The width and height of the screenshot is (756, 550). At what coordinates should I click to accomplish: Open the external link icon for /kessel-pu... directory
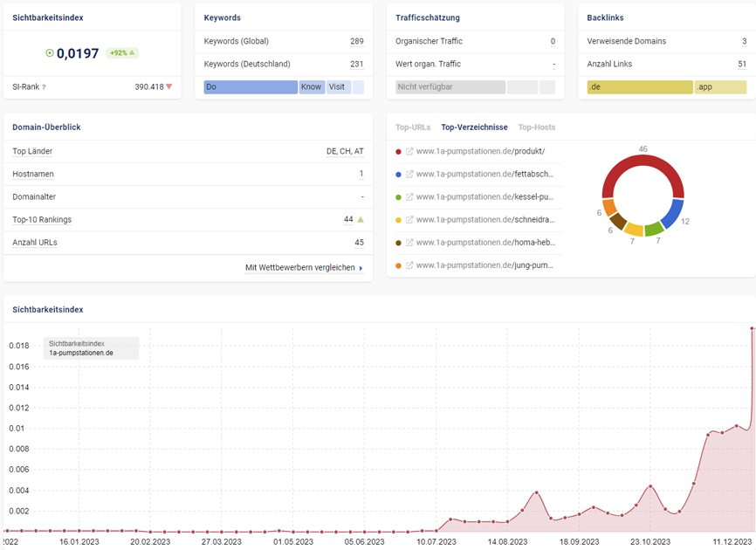point(409,196)
